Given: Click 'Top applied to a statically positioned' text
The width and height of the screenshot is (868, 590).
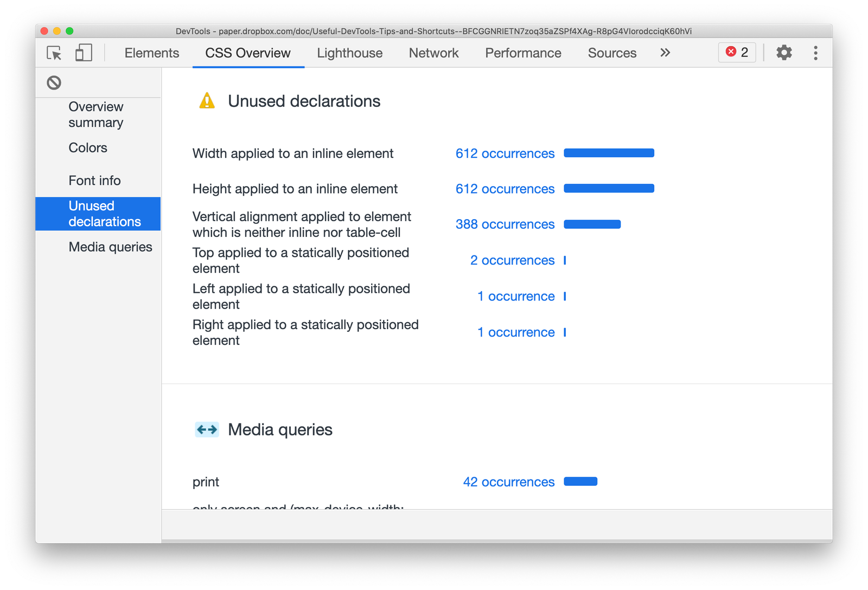Looking at the screenshot, I should 301,253.
